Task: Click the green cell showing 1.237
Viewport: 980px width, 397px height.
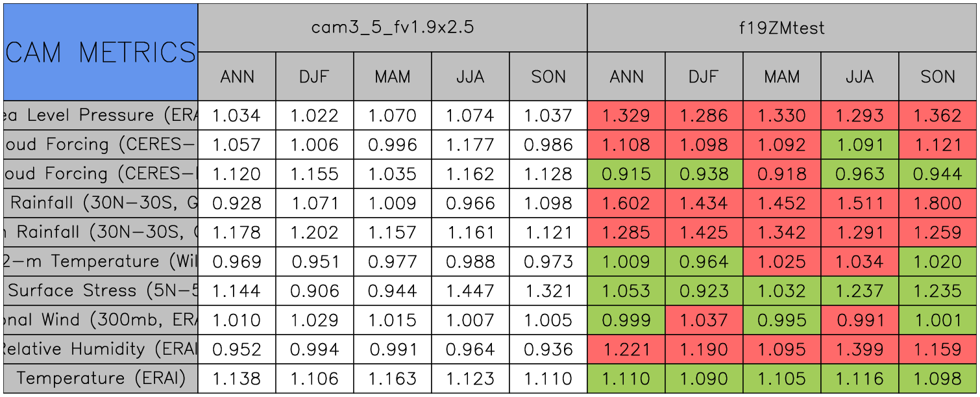Action: pos(859,290)
